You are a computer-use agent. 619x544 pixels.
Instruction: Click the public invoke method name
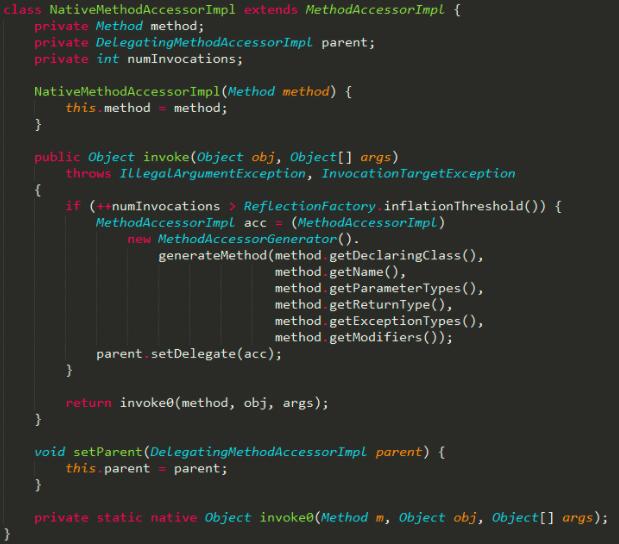pos(166,157)
